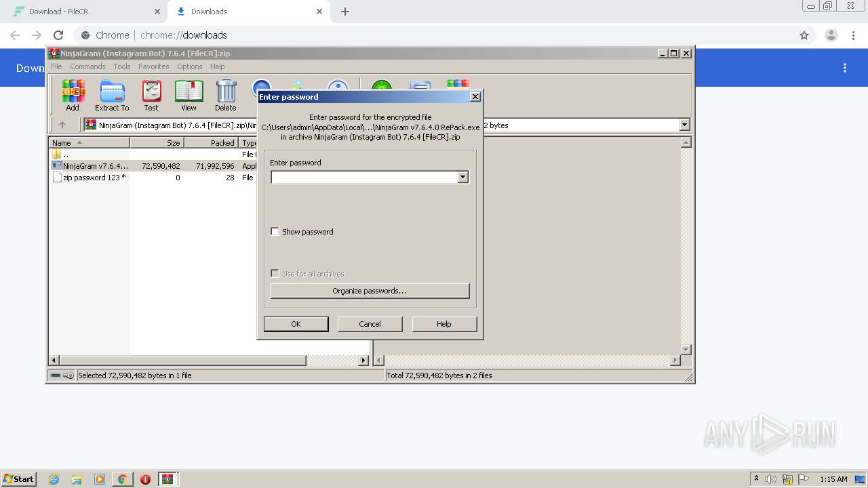The height and width of the screenshot is (488, 868).
Task: Open the Favorites menu
Action: tap(154, 66)
